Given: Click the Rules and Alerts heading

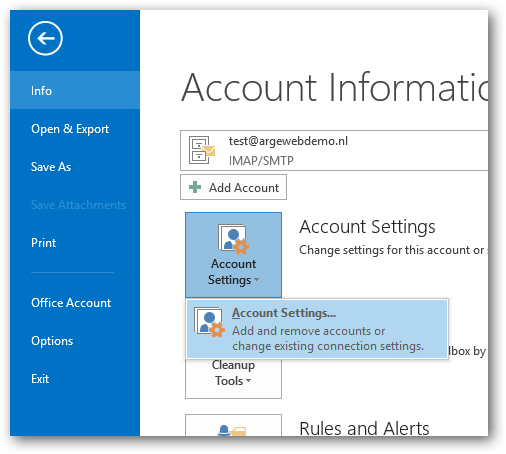Looking at the screenshot, I should pos(364,428).
